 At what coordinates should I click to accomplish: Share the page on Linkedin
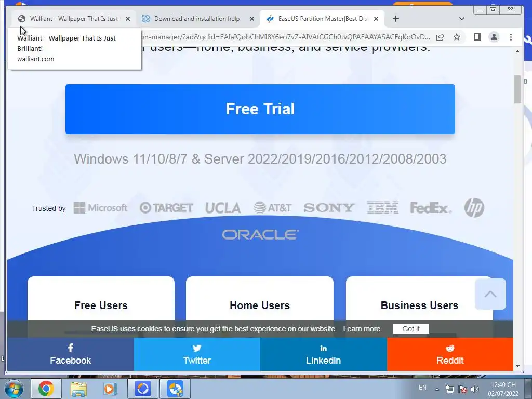pos(323,354)
